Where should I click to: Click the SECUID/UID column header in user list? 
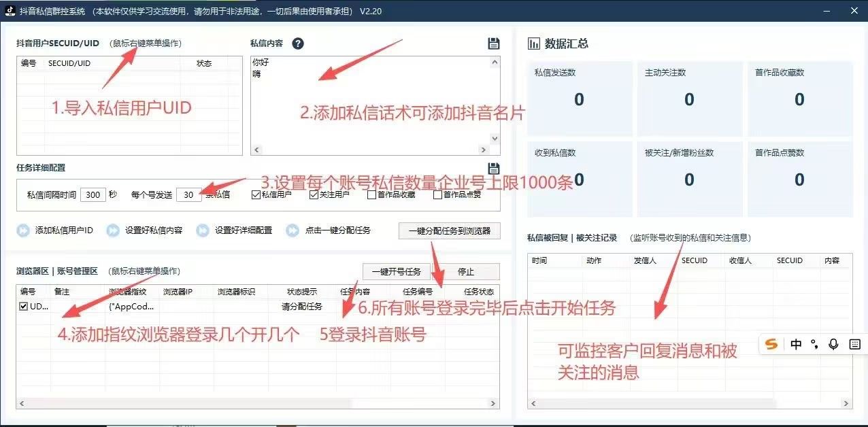click(x=69, y=63)
